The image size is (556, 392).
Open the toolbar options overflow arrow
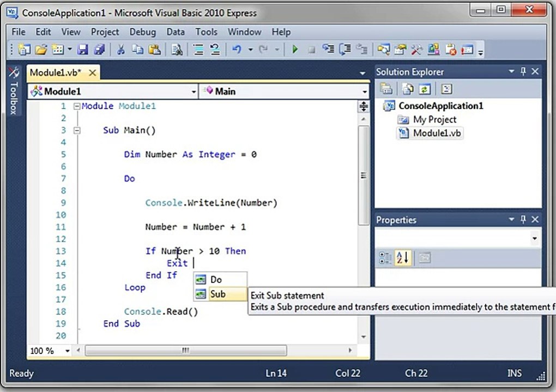480,52
